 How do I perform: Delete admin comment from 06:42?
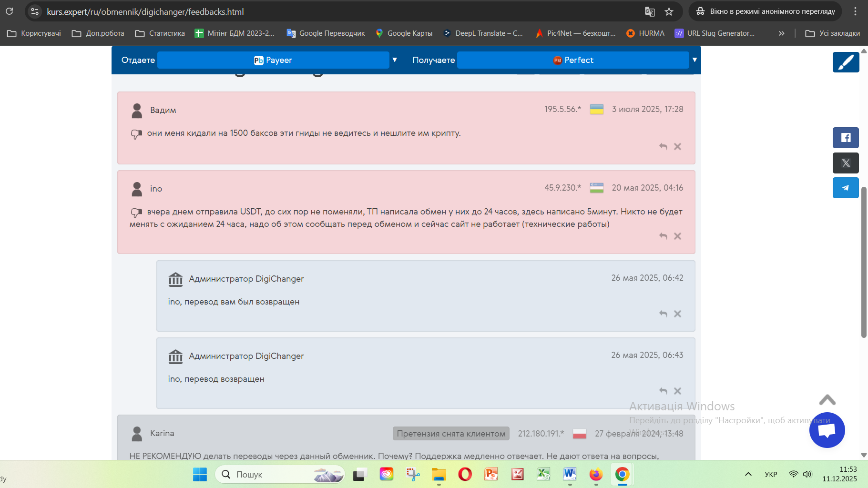pos(677,314)
